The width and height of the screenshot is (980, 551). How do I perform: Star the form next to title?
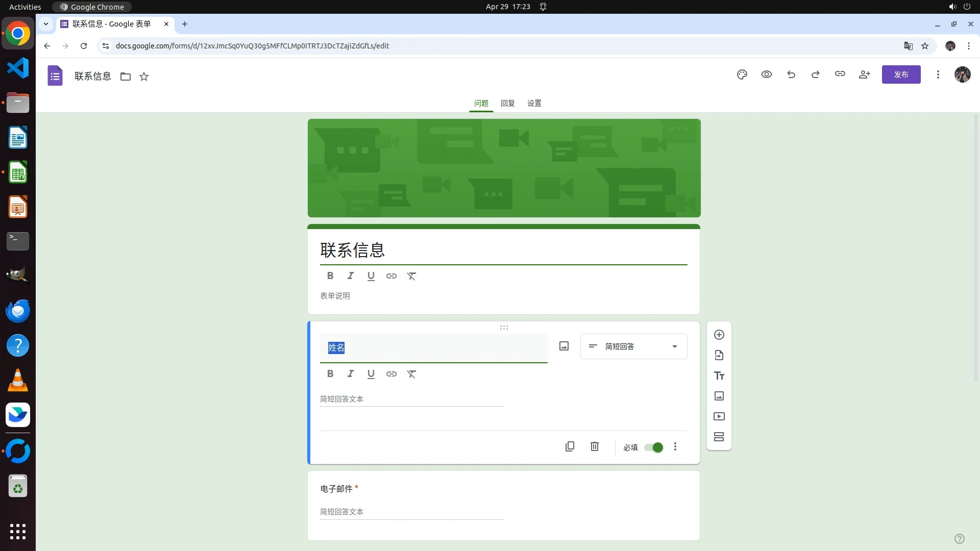[x=144, y=77]
